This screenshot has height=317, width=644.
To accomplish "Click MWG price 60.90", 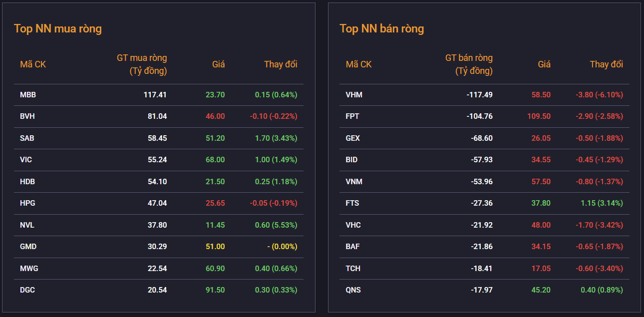I will pos(215,268).
